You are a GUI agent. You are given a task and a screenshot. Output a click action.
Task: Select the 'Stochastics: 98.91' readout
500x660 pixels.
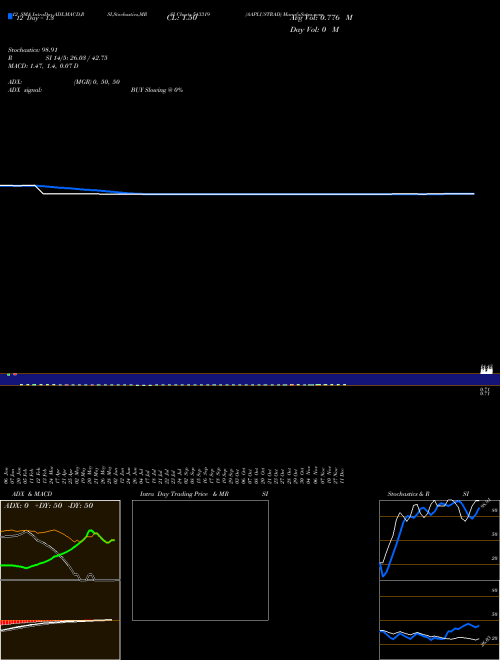coord(33,50)
